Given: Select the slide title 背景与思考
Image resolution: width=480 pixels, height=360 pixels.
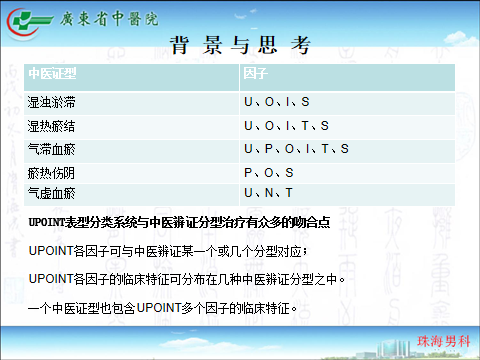Looking at the screenshot, I should coord(241,45).
